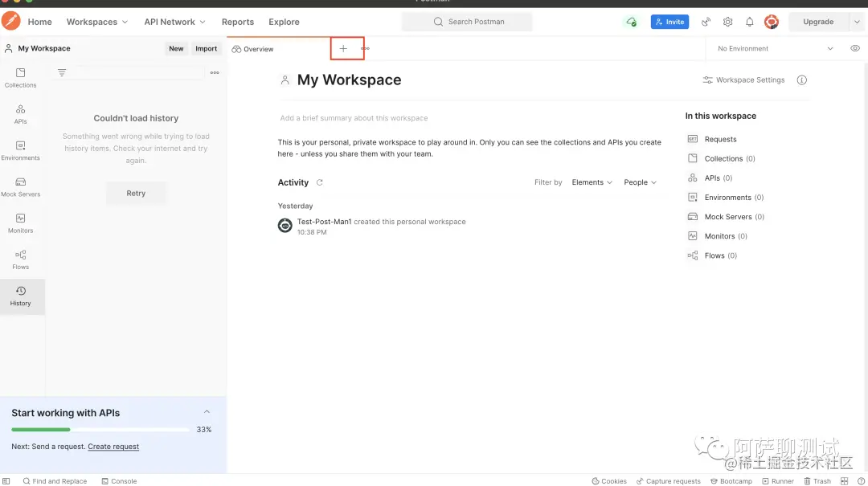Open the Monitors sidebar panel
Screen dimensions: 868x486
click(x=20, y=223)
